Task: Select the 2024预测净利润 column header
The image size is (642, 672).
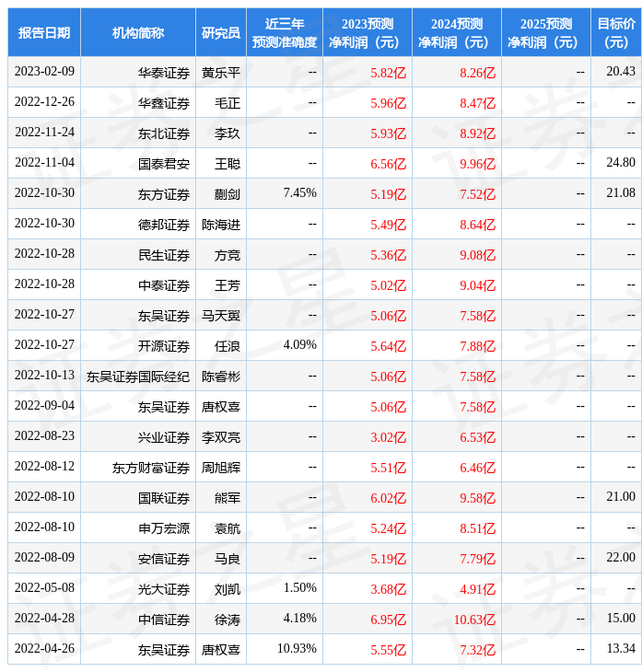Action: pos(457,33)
